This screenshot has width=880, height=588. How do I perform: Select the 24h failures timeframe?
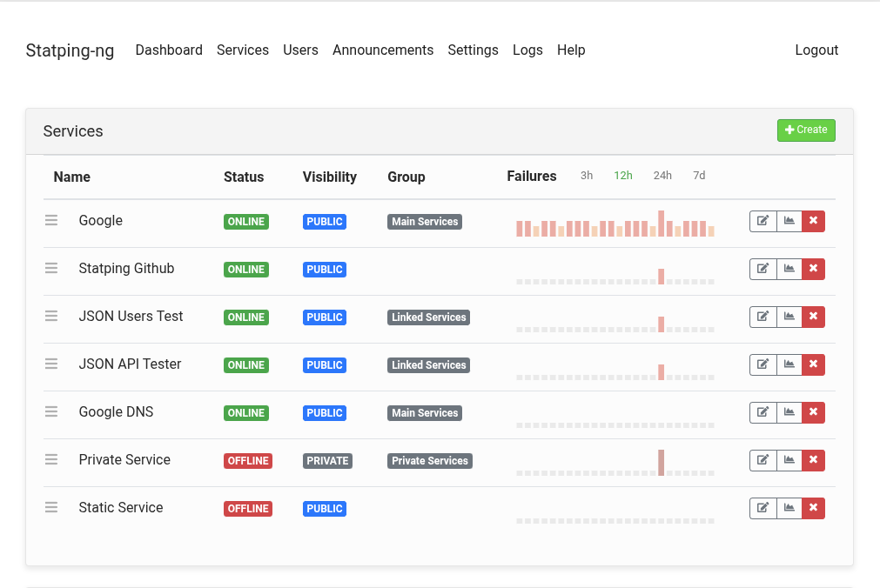[662, 176]
